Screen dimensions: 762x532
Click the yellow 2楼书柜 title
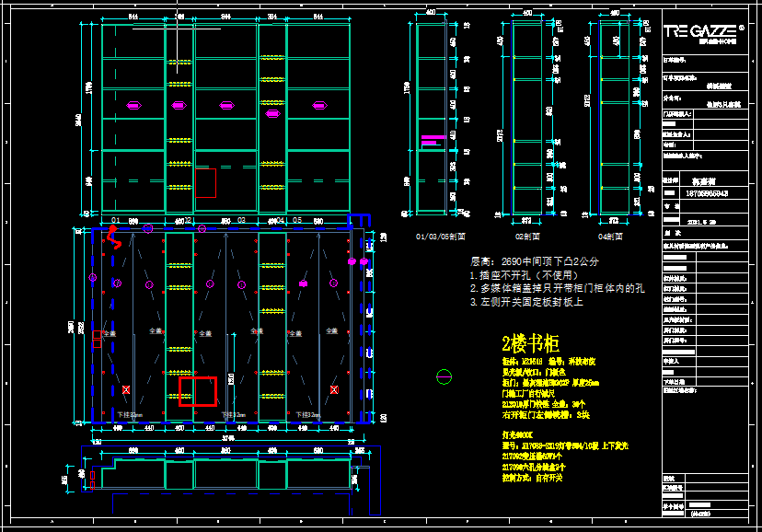pos(530,343)
